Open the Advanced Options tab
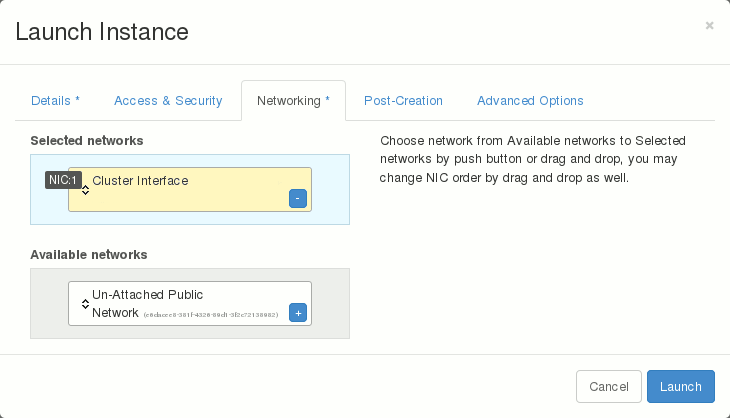 tap(530, 101)
